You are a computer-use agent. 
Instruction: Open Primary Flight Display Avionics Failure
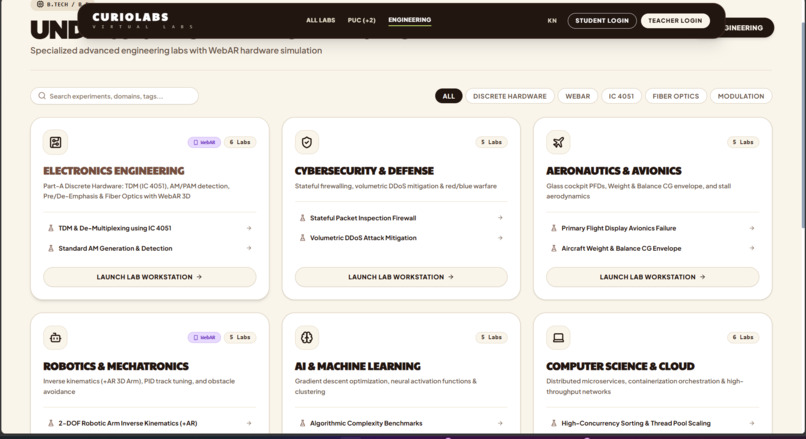point(652,228)
